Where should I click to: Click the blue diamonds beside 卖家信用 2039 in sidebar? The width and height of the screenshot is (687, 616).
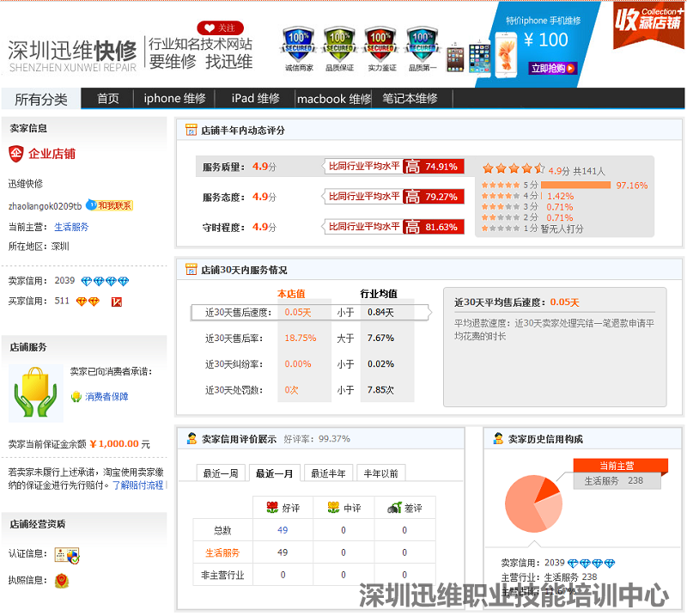click(105, 281)
